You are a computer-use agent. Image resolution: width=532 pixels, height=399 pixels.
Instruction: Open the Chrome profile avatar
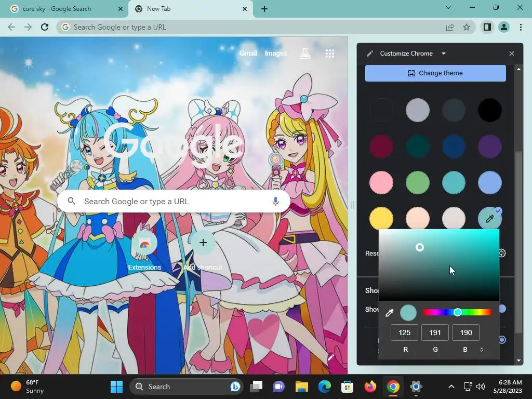click(504, 27)
